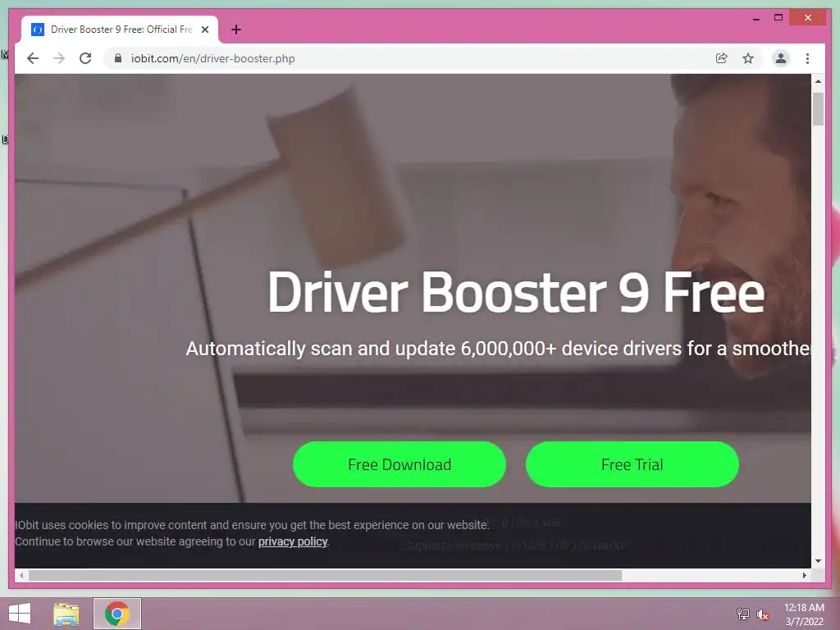The width and height of the screenshot is (840, 630).
Task: Open the privacy policy link
Action: 293,541
